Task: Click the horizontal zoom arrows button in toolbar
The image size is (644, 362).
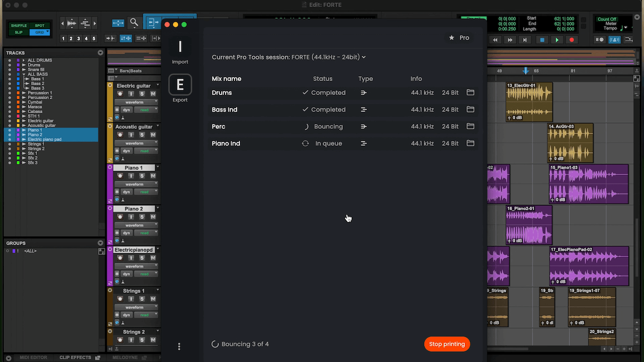Action: (118, 23)
